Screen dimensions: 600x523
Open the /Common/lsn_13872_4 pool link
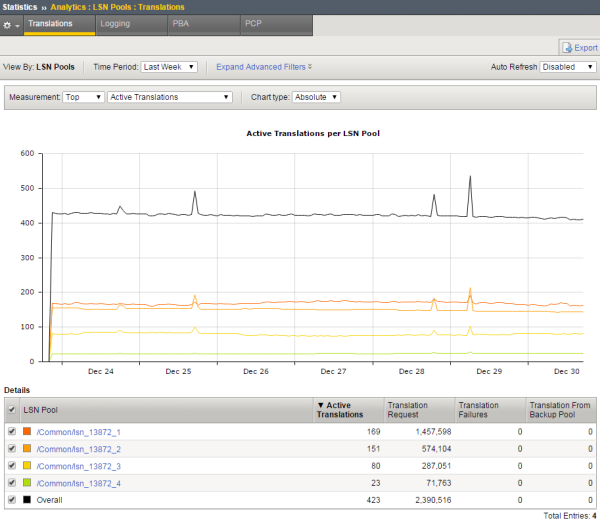(x=78, y=482)
